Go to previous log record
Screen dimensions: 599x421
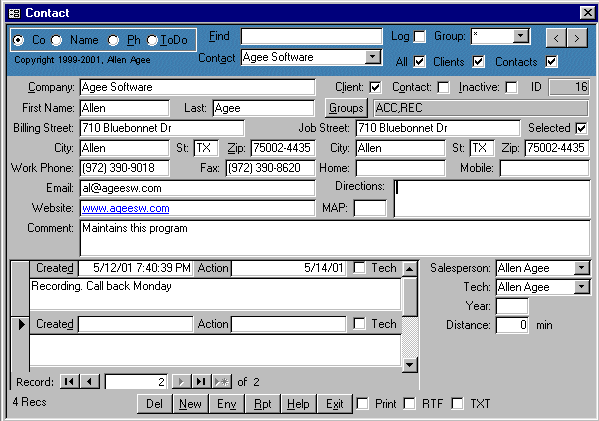90,381
